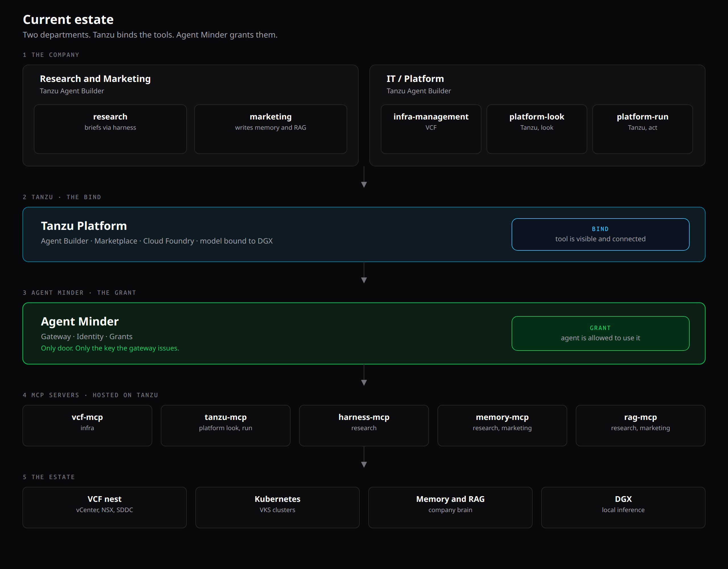The height and width of the screenshot is (569, 728).
Task: Click the Research and Marketing heading
Action: (x=95, y=79)
